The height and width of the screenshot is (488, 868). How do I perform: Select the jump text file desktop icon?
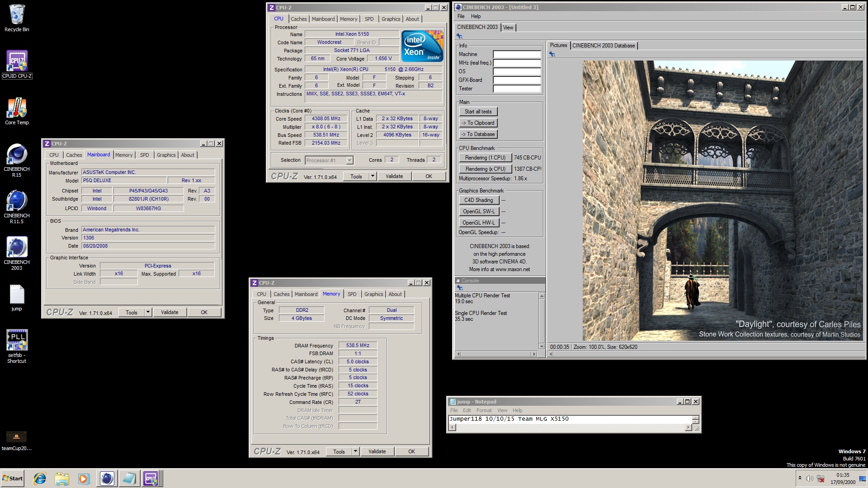click(x=17, y=298)
